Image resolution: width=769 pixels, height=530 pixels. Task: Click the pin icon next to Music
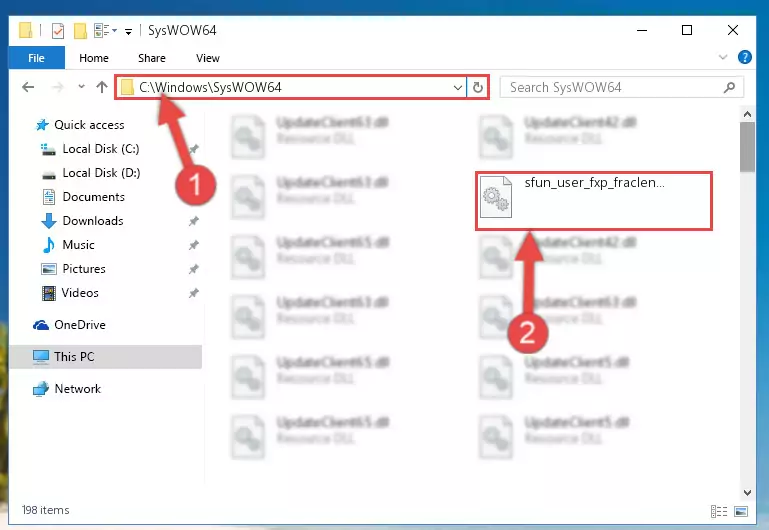click(x=194, y=245)
